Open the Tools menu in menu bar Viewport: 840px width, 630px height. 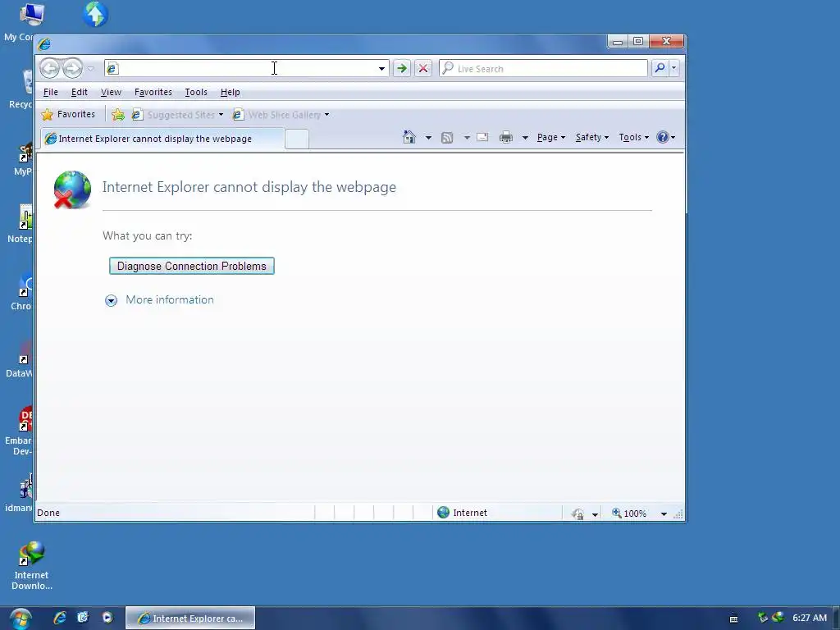tap(196, 92)
